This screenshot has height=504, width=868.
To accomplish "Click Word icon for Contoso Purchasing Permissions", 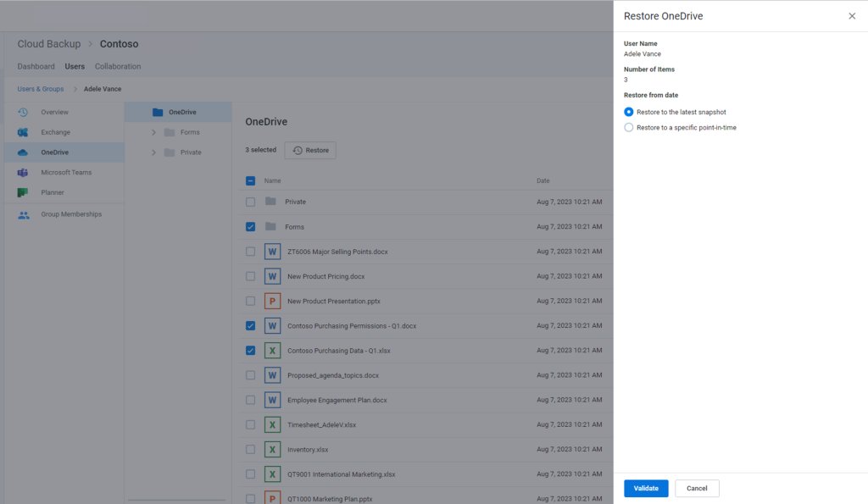I will (272, 326).
